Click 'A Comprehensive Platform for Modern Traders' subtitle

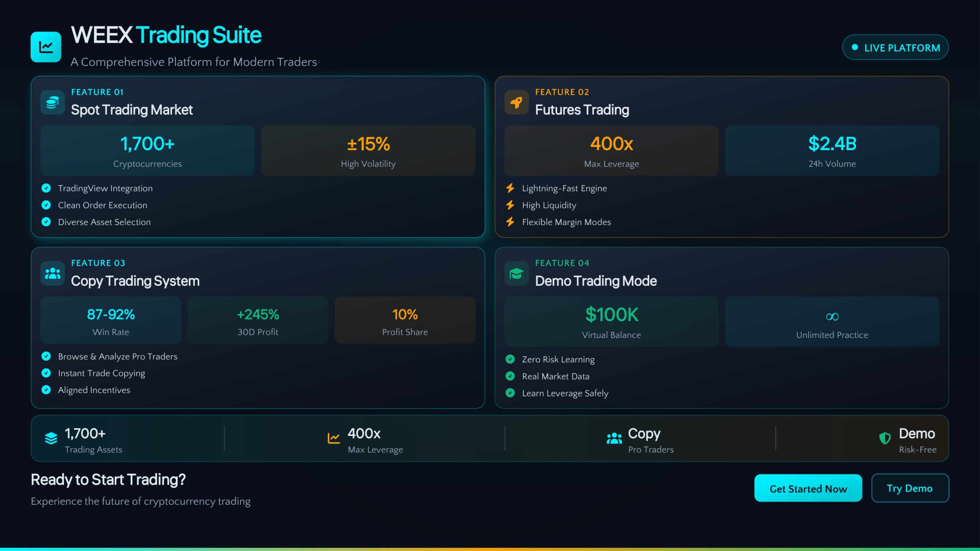click(194, 62)
